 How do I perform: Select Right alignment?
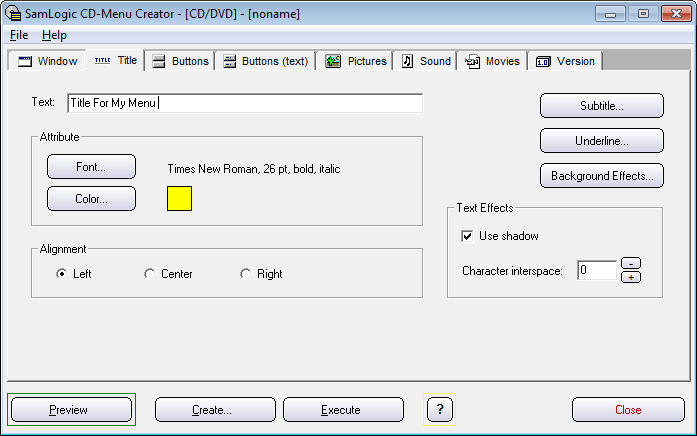coord(261,274)
